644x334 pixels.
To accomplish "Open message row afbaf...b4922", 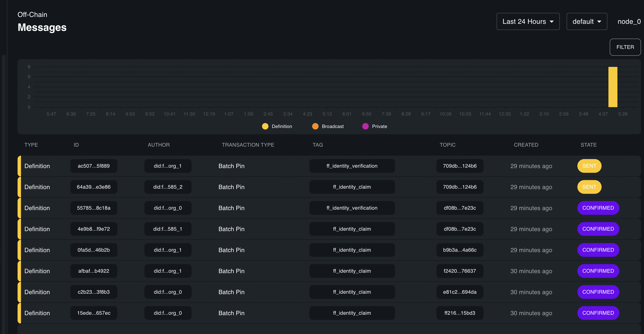I will pos(231,271).
